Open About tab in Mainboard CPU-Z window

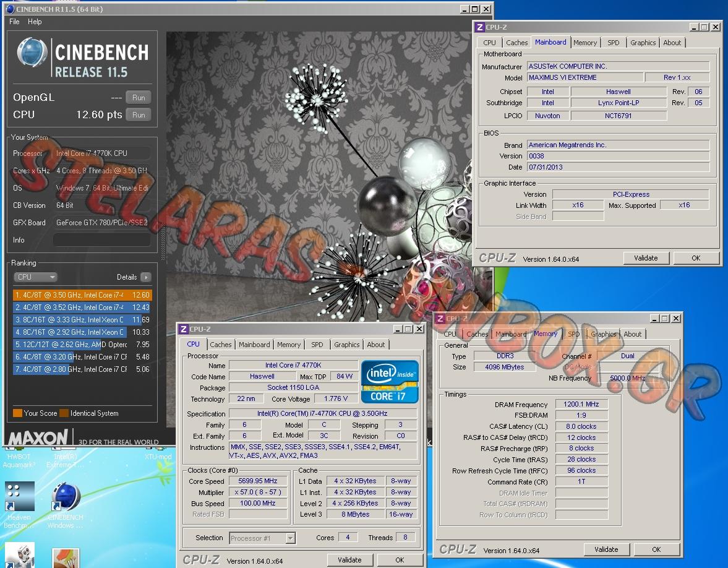(x=672, y=43)
